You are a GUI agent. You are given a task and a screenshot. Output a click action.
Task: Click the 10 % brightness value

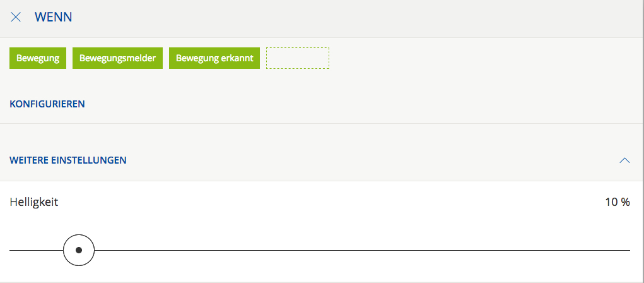coord(617,202)
